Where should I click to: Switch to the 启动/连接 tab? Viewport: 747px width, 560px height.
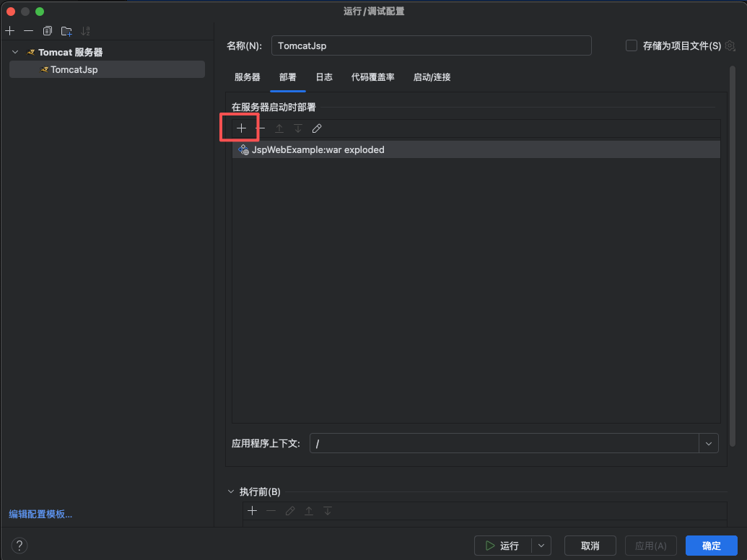tap(432, 77)
